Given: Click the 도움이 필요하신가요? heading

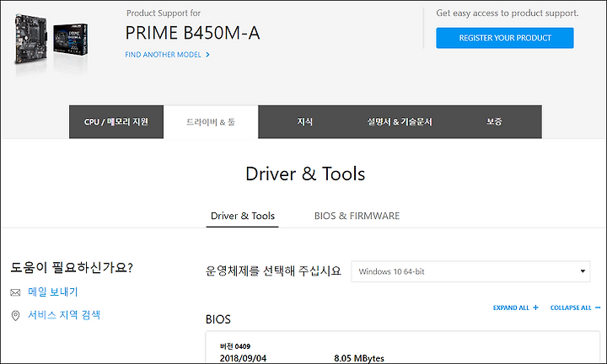Looking at the screenshot, I should coord(72,267).
